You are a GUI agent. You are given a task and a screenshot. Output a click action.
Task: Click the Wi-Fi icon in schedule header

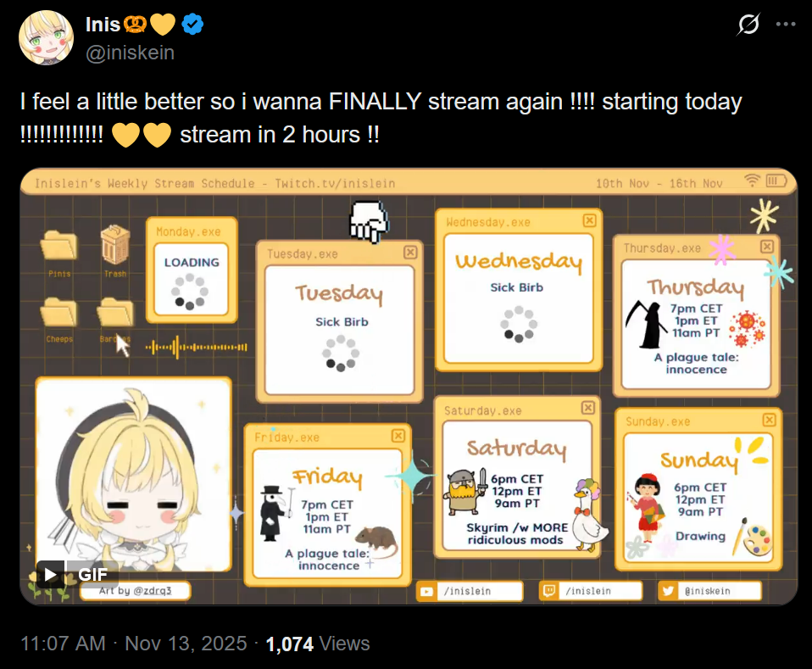(x=752, y=181)
